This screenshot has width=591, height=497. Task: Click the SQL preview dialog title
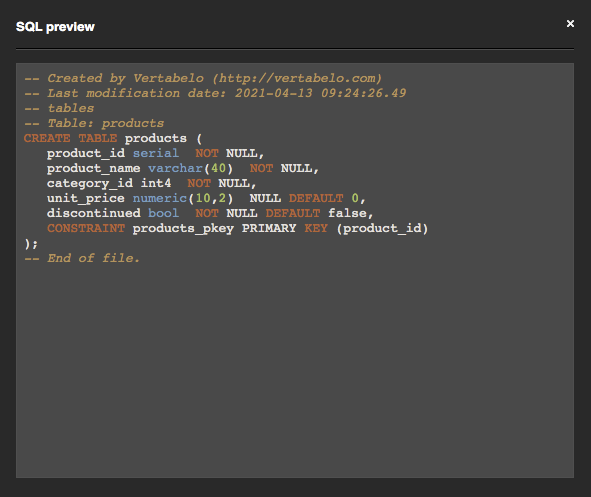pos(55,27)
